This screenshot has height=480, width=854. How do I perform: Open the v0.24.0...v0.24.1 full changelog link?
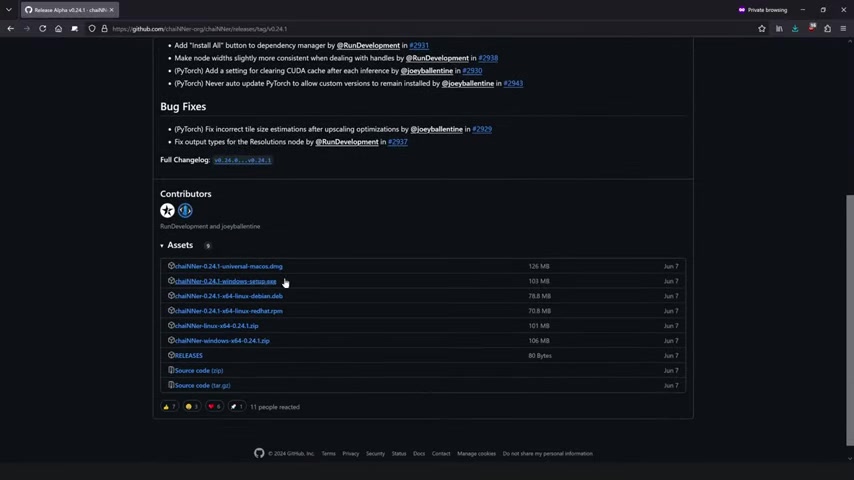coord(242,160)
